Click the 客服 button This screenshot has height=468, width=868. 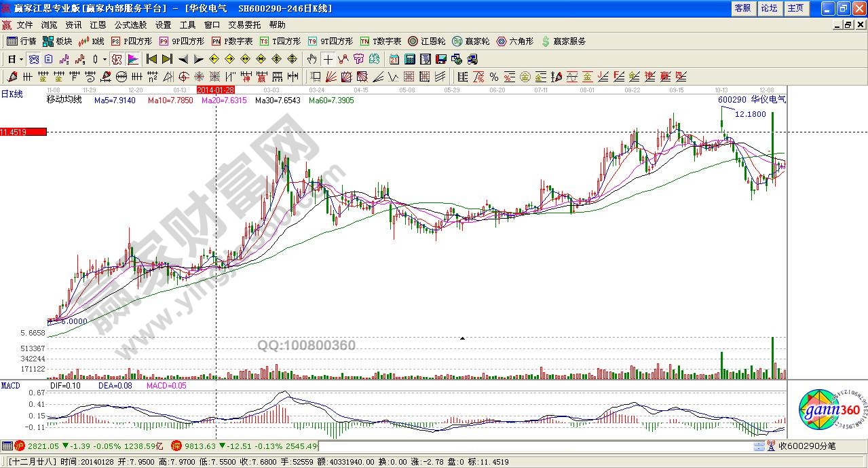[x=742, y=8]
